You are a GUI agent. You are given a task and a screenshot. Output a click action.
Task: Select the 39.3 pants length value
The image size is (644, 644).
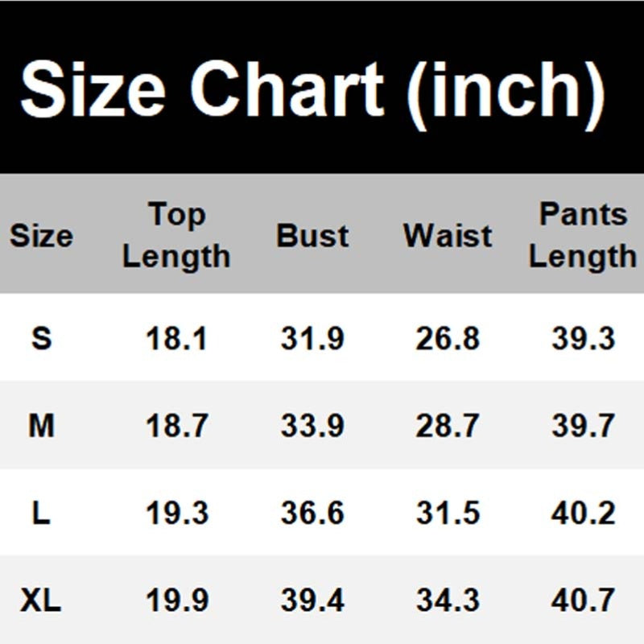(583, 339)
